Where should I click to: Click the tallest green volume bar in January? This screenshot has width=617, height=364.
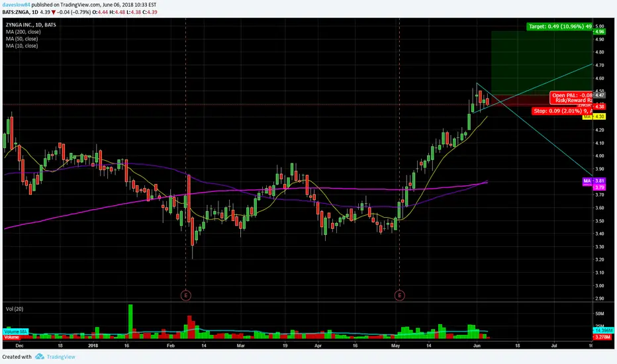tap(130, 322)
